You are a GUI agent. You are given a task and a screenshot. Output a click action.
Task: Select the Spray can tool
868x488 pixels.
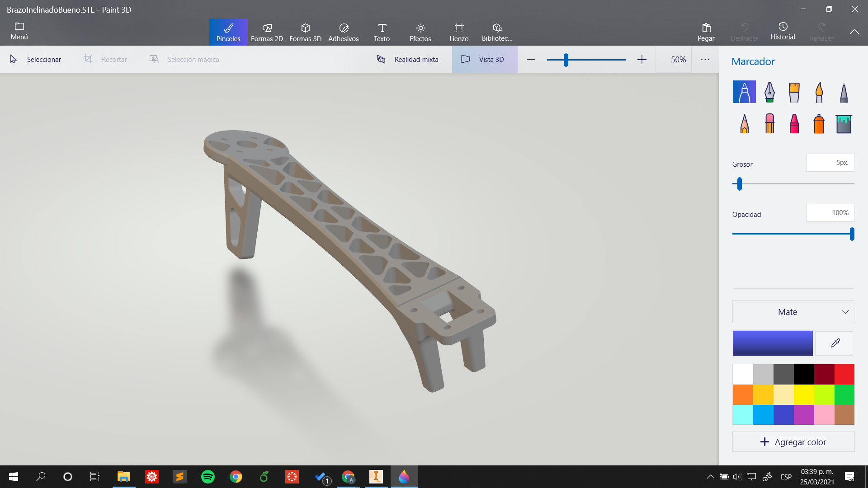(819, 123)
